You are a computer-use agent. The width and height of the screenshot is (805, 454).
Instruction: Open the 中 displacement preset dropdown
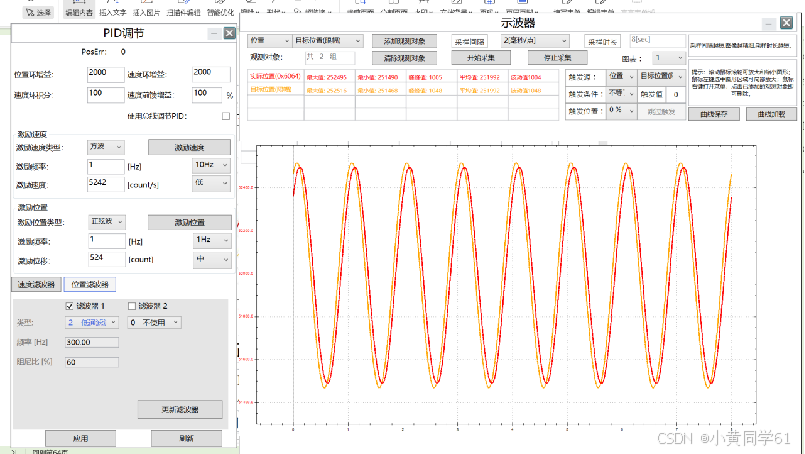click(212, 259)
